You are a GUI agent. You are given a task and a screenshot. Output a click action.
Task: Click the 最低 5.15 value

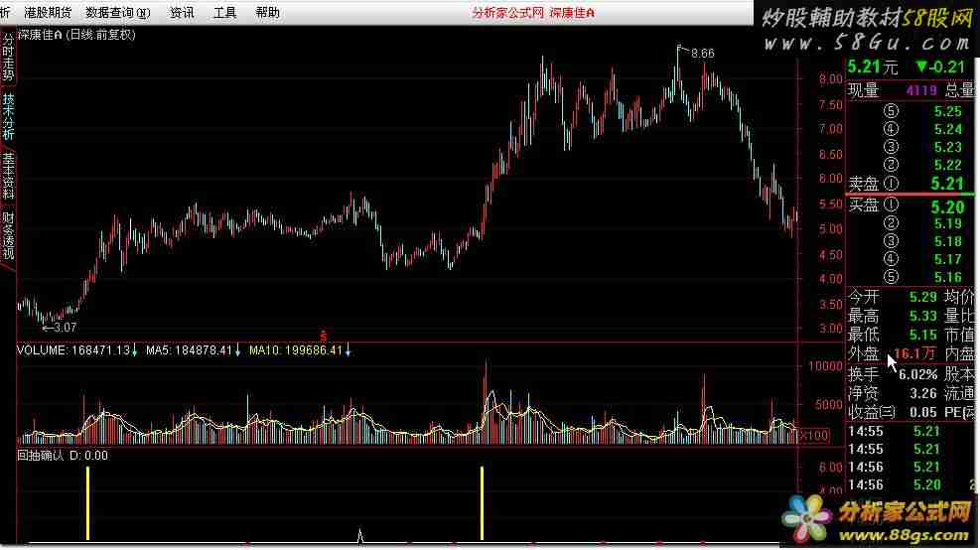point(923,335)
